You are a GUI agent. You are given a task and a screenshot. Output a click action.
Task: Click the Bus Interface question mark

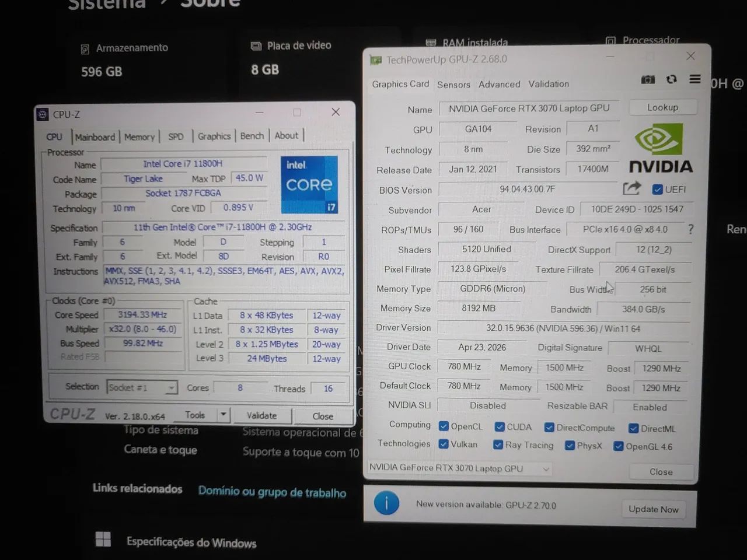pos(691,229)
